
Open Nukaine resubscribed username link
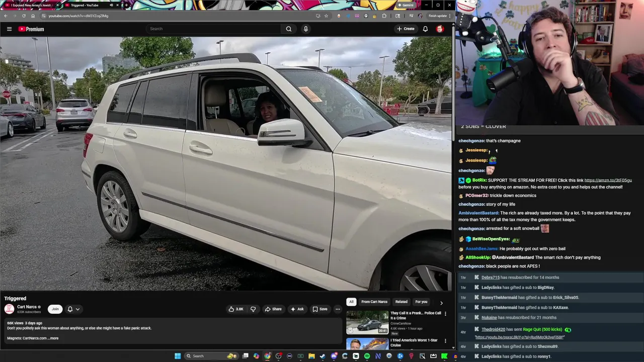click(489, 318)
